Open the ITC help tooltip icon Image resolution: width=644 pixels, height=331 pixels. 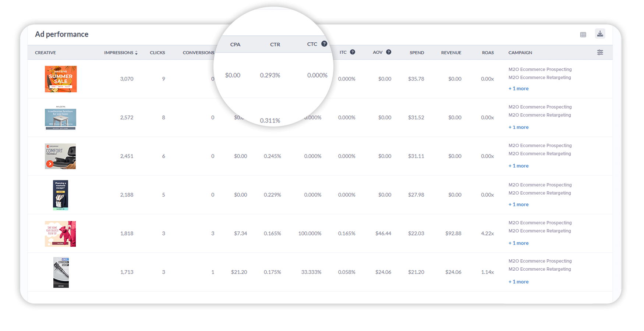[353, 52]
